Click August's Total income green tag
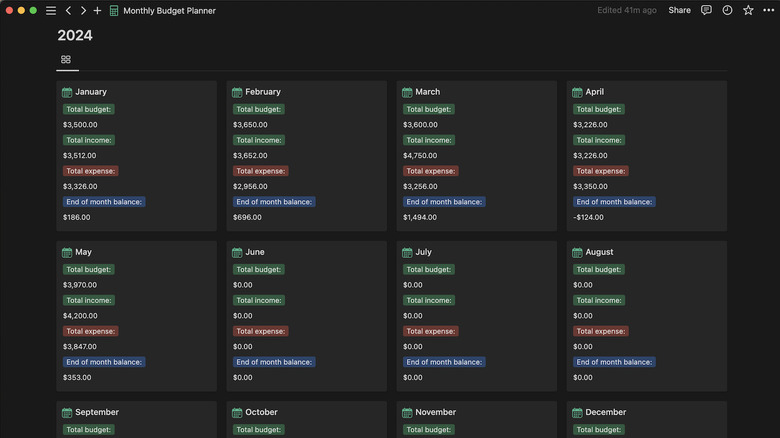 pos(599,300)
